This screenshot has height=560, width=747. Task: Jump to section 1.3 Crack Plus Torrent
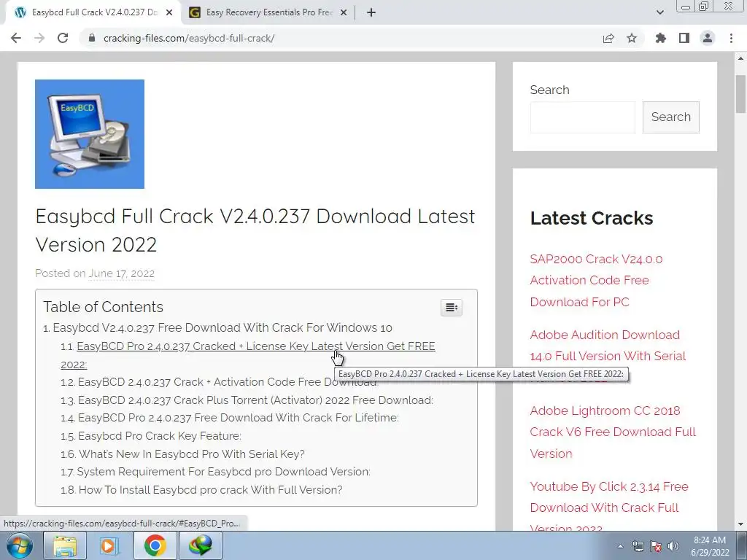255,400
